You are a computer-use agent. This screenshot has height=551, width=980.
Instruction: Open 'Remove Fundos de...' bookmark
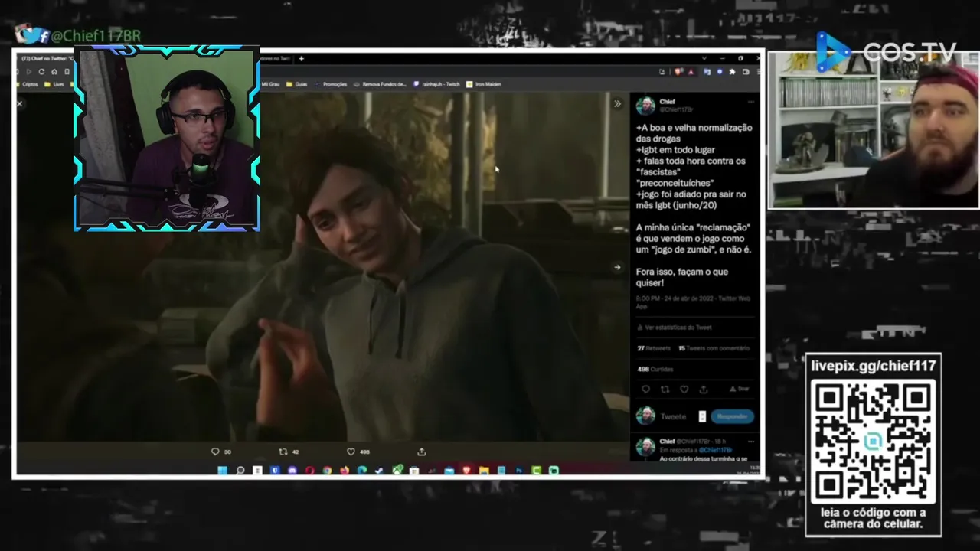click(380, 84)
